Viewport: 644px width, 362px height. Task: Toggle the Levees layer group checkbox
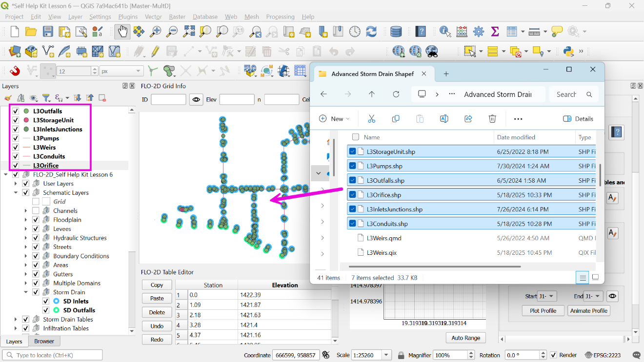point(36,229)
